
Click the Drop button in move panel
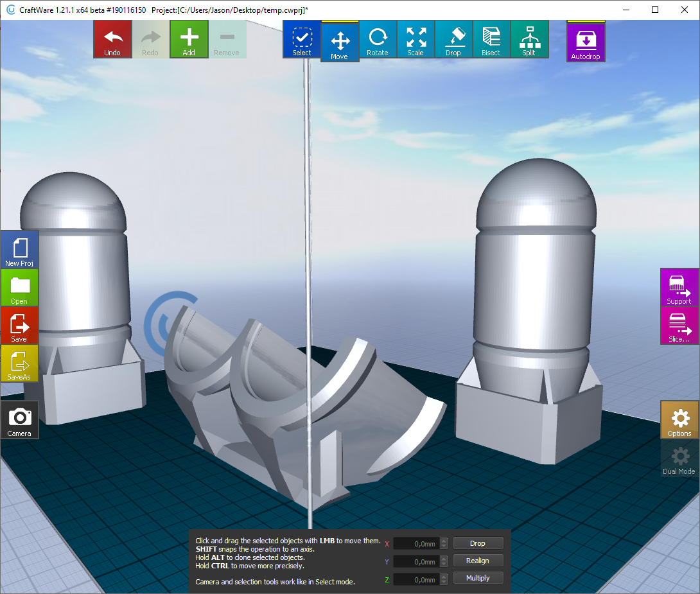pyautogui.click(x=478, y=543)
